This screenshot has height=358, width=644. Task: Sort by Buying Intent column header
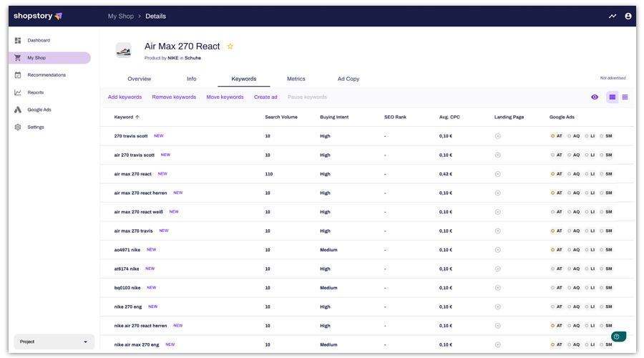(x=334, y=117)
